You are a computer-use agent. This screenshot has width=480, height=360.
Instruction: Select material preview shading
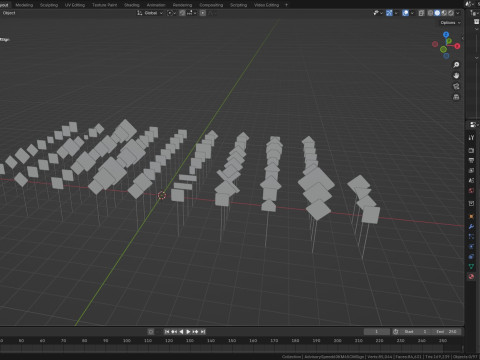pyautogui.click(x=444, y=13)
